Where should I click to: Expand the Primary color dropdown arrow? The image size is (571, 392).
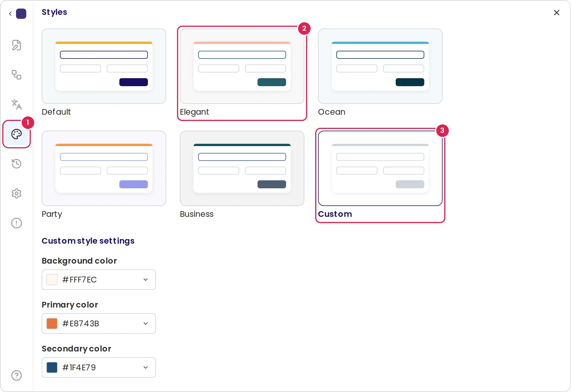click(146, 324)
